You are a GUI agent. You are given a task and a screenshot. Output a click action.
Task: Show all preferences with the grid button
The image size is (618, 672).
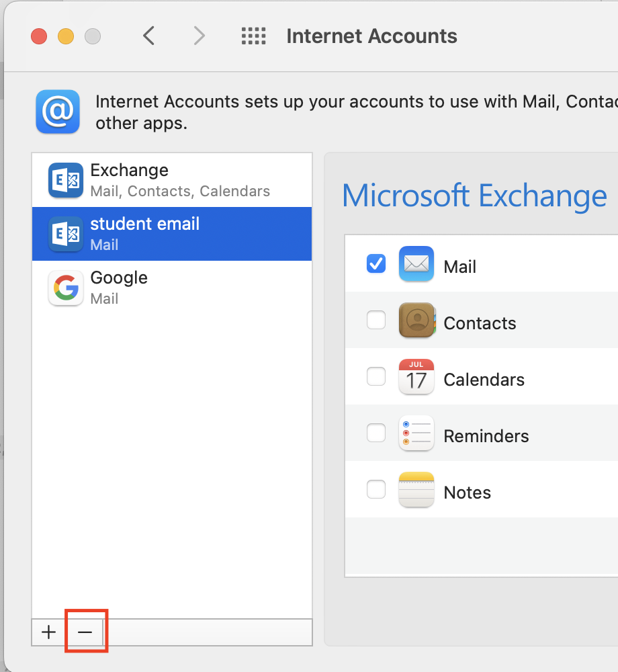(x=253, y=36)
